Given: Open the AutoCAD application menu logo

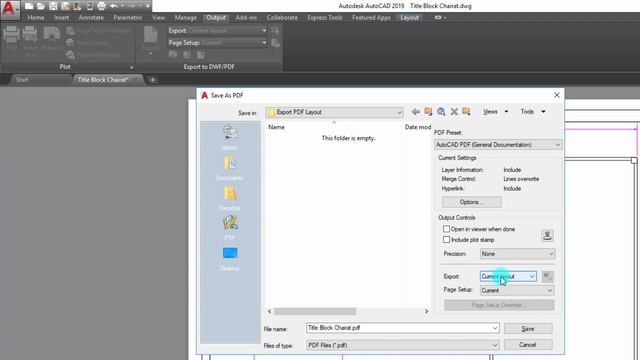Looking at the screenshot, I should (9, 9).
